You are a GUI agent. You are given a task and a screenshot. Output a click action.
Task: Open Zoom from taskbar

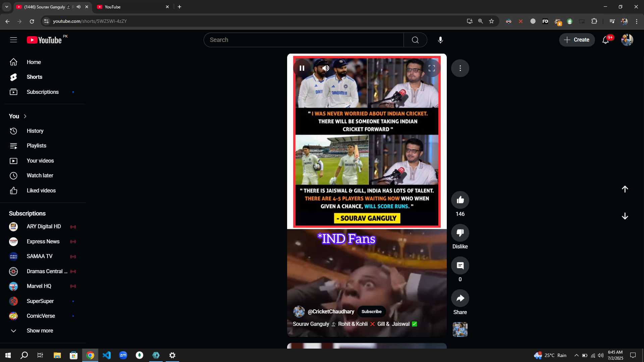[x=123, y=355]
